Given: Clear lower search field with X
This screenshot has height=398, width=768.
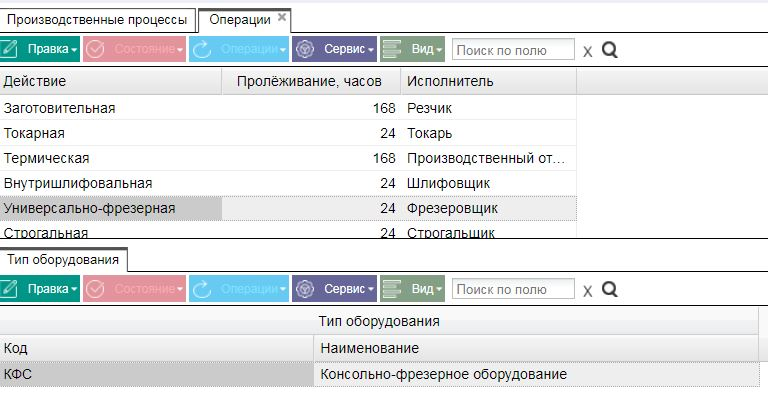Looking at the screenshot, I should pos(588,291).
